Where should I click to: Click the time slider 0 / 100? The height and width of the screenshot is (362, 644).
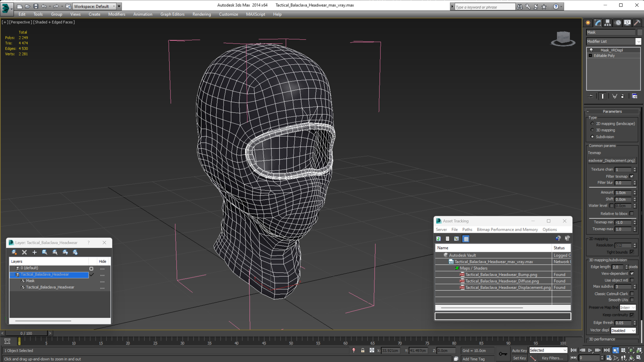(x=26, y=333)
